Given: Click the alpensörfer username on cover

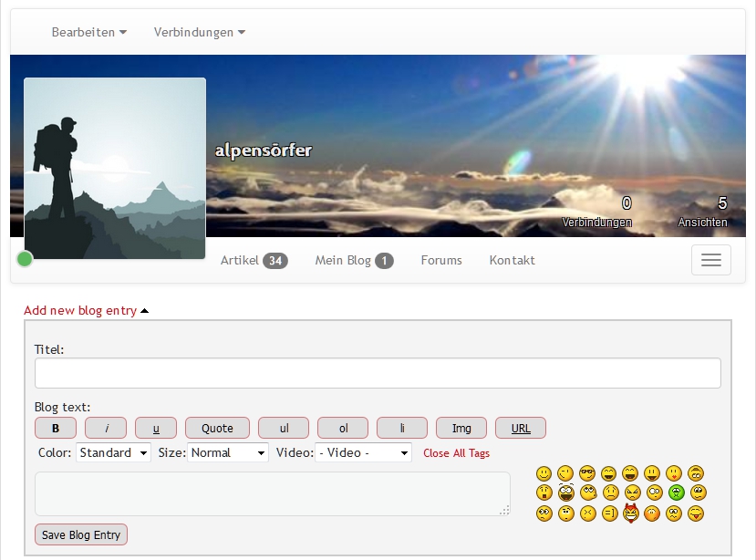Looking at the screenshot, I should [x=264, y=150].
